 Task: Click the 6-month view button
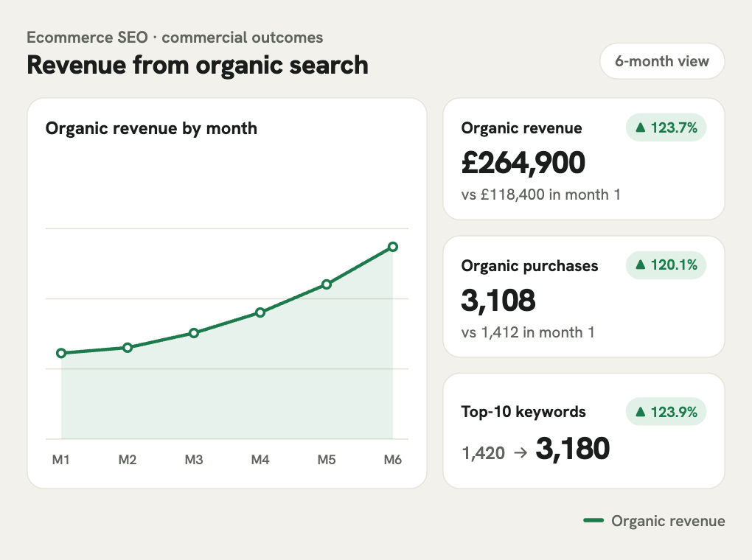[662, 61]
